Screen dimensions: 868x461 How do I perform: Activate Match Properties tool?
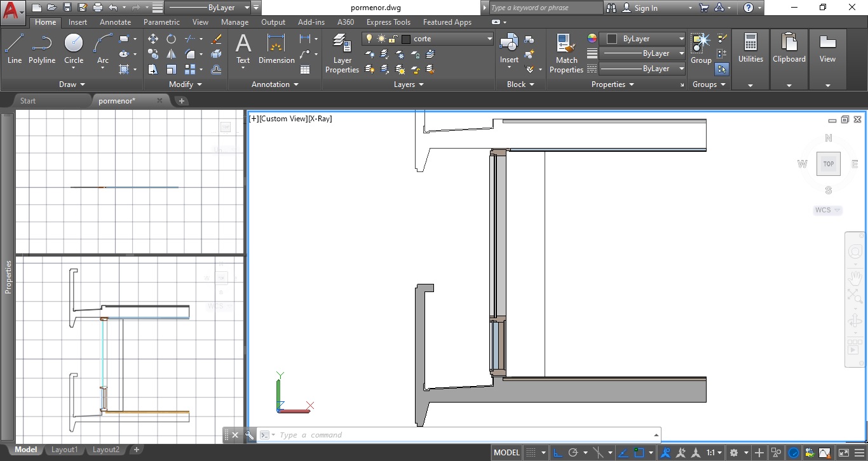coord(566,53)
